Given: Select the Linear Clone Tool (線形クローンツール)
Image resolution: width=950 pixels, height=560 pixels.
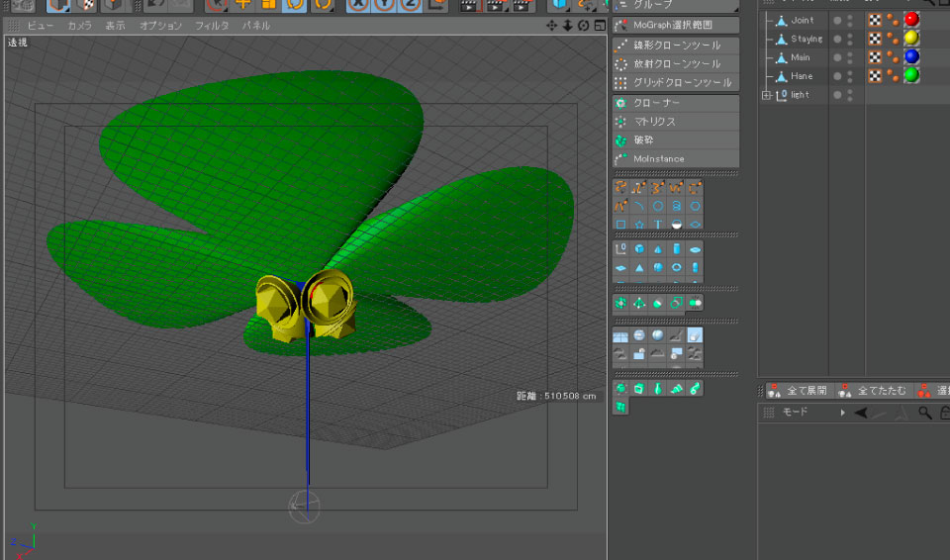Looking at the screenshot, I should tap(676, 46).
